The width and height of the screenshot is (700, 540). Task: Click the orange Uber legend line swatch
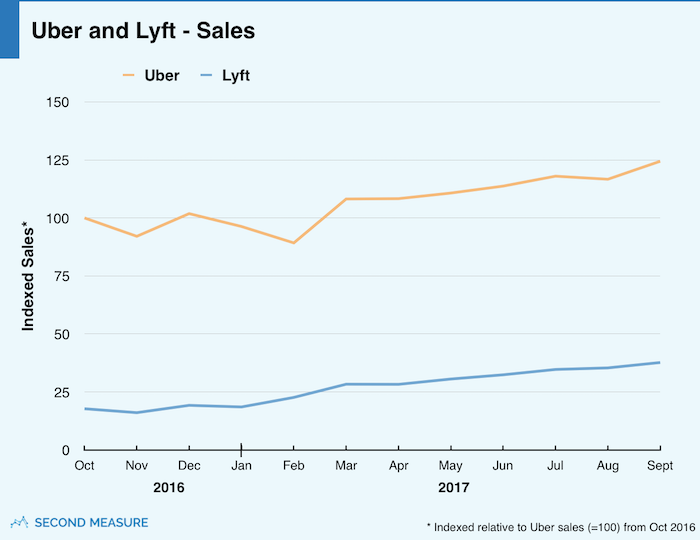click(x=129, y=75)
